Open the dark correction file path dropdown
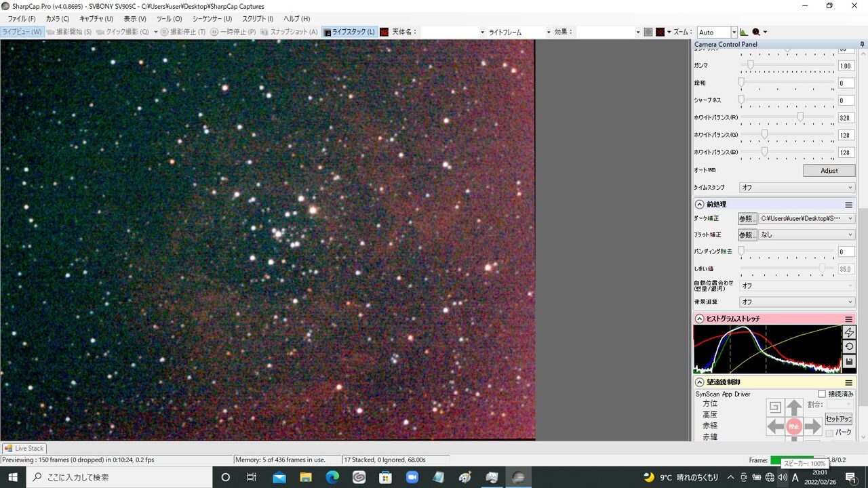This screenshot has width=868, height=488. point(807,218)
